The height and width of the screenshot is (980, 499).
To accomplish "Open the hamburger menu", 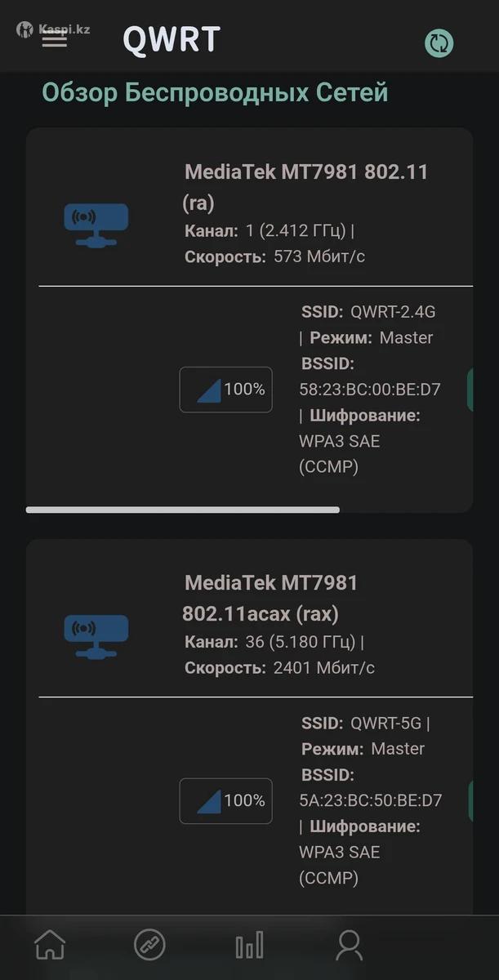I will 55,39.
